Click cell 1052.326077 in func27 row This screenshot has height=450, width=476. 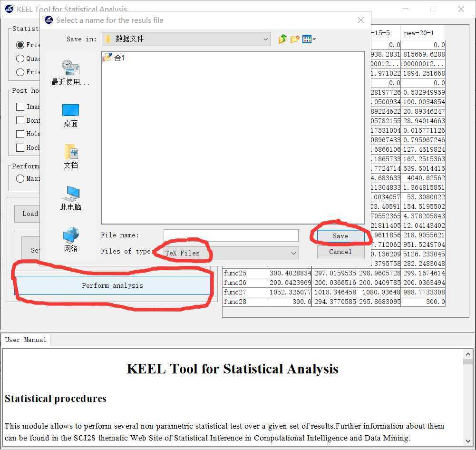(x=289, y=292)
